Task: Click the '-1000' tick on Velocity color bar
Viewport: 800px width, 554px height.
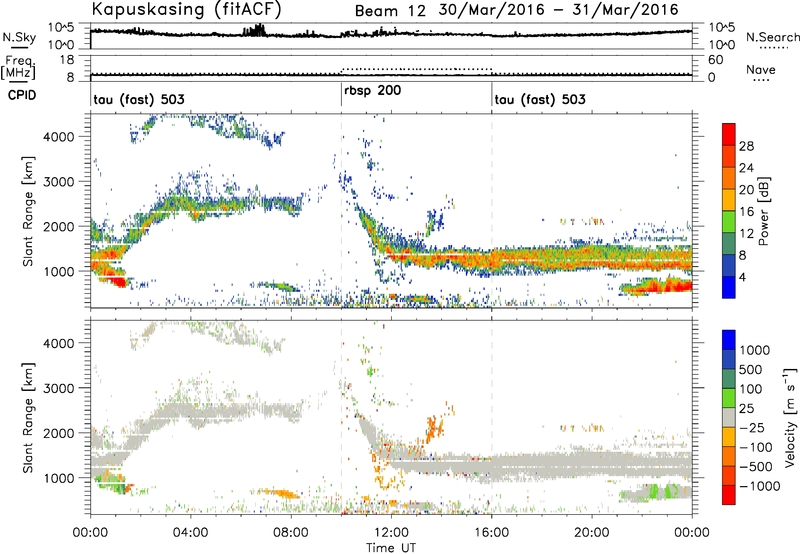Action: click(759, 486)
